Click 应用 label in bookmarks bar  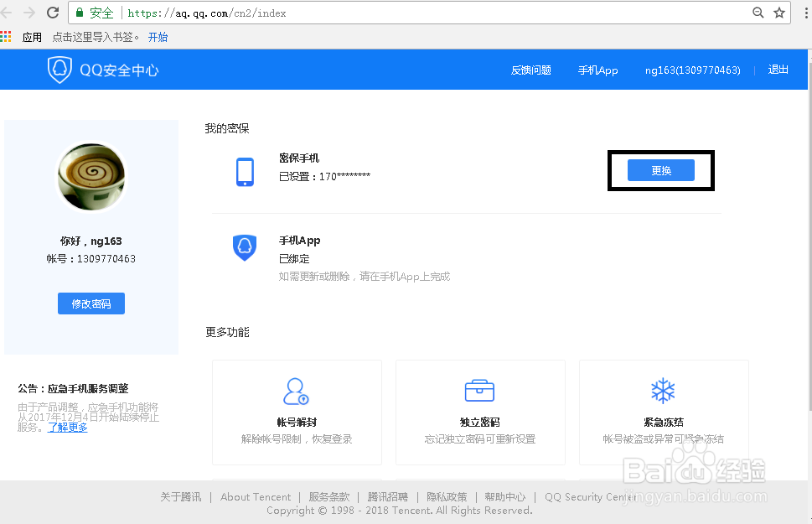point(32,38)
